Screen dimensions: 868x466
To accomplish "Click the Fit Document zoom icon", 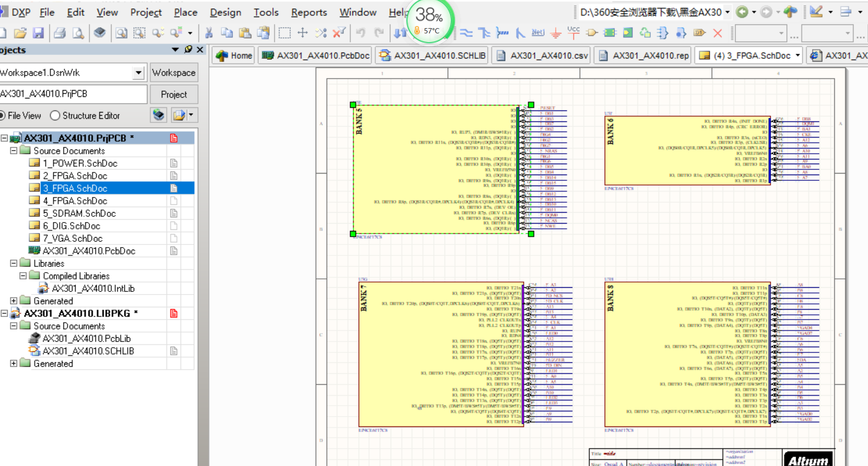I will (x=121, y=33).
